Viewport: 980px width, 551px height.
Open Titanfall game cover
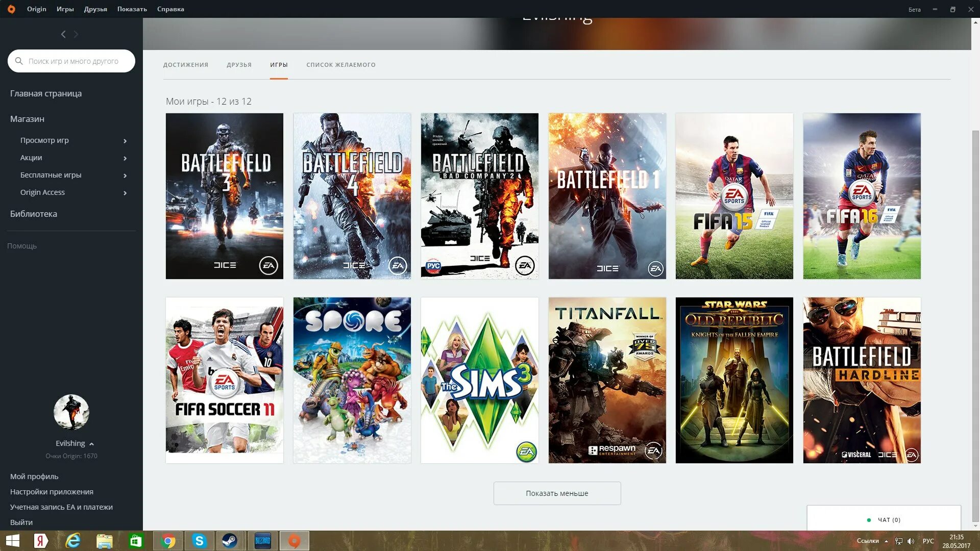607,380
